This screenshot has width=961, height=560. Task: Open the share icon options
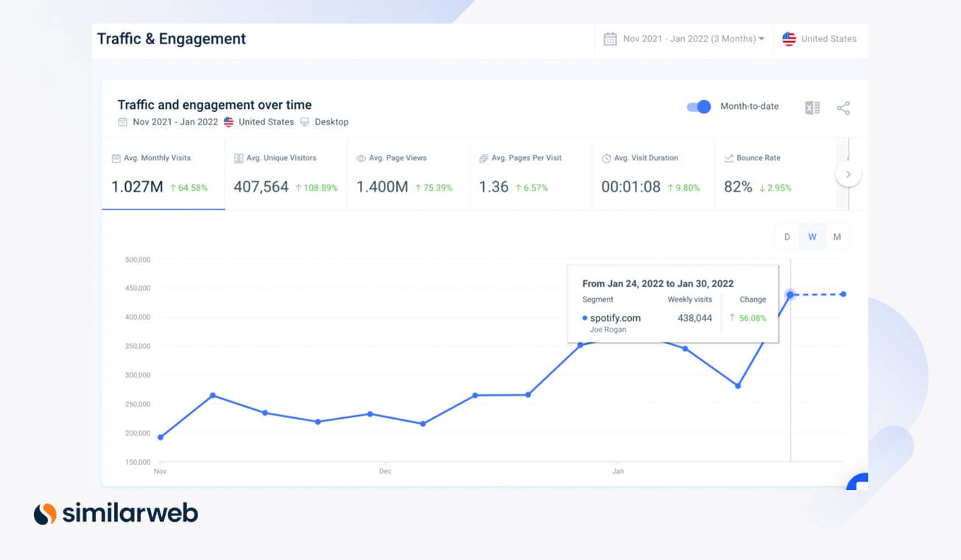pos(843,108)
